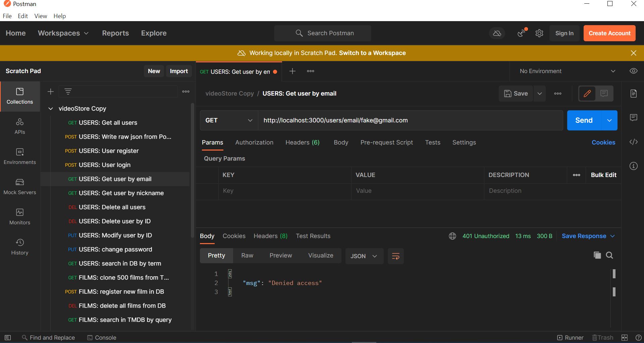The height and width of the screenshot is (343, 644).
Task: Click the Switch to a Workspace link
Action: (372, 53)
